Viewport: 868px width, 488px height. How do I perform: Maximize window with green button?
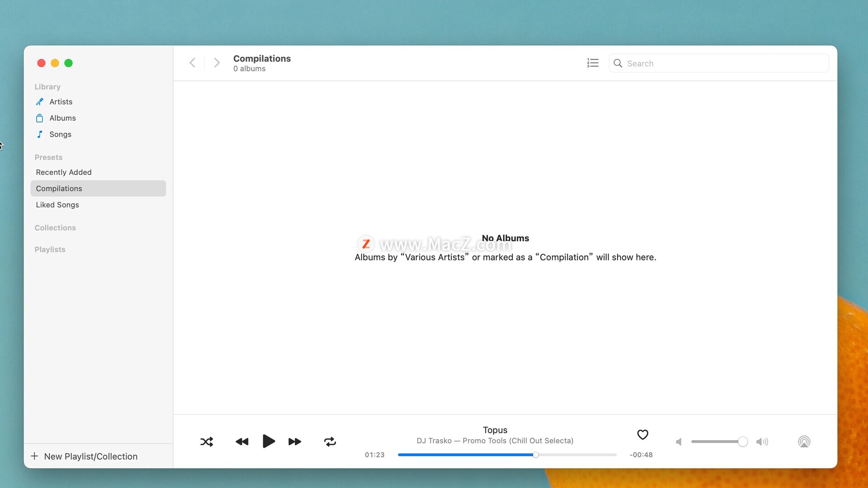point(68,63)
